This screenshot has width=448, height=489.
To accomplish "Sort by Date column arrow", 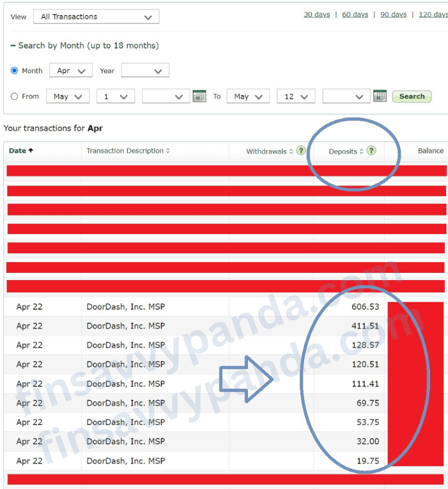I will pos(31,150).
